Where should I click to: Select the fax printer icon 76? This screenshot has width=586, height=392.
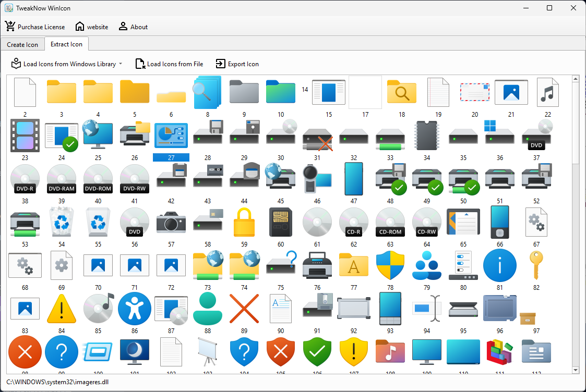pyautogui.click(x=317, y=265)
